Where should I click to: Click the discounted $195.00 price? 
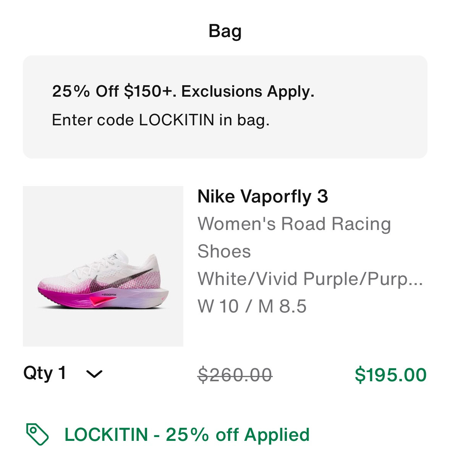click(x=390, y=374)
